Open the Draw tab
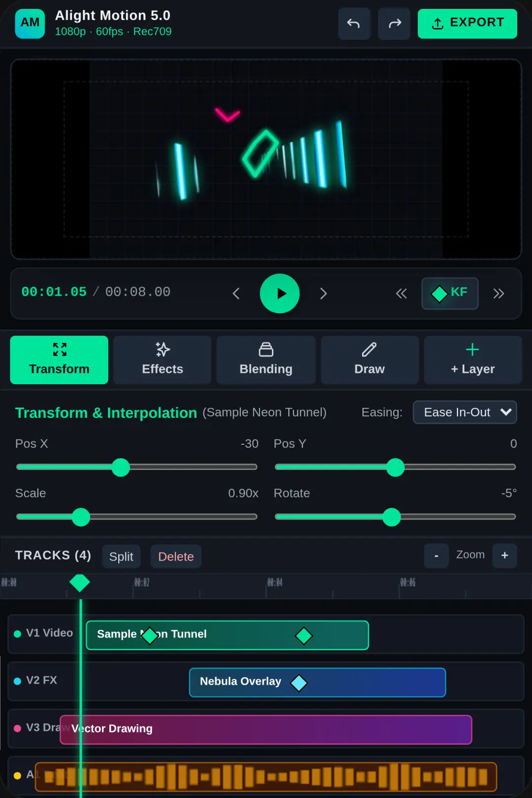 click(x=369, y=360)
